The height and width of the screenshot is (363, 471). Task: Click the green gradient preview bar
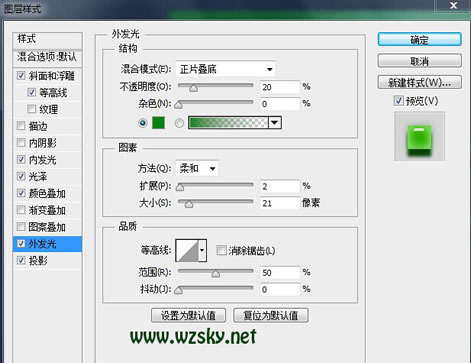(x=228, y=123)
